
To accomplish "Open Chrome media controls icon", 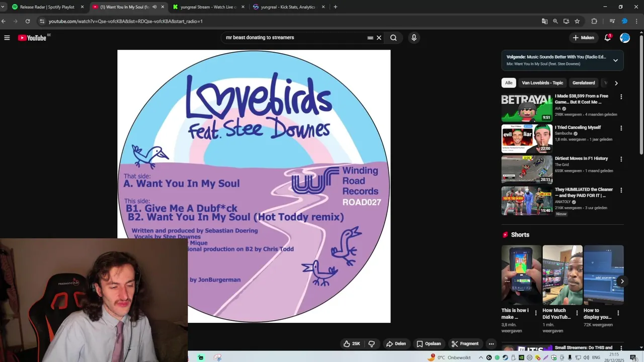I will pyautogui.click(x=612, y=21).
